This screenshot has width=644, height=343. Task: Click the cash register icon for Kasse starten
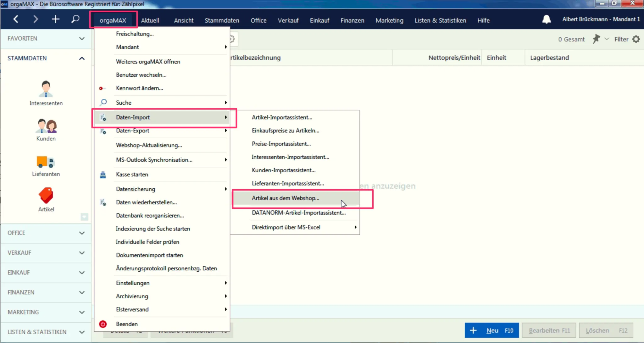coord(103,174)
